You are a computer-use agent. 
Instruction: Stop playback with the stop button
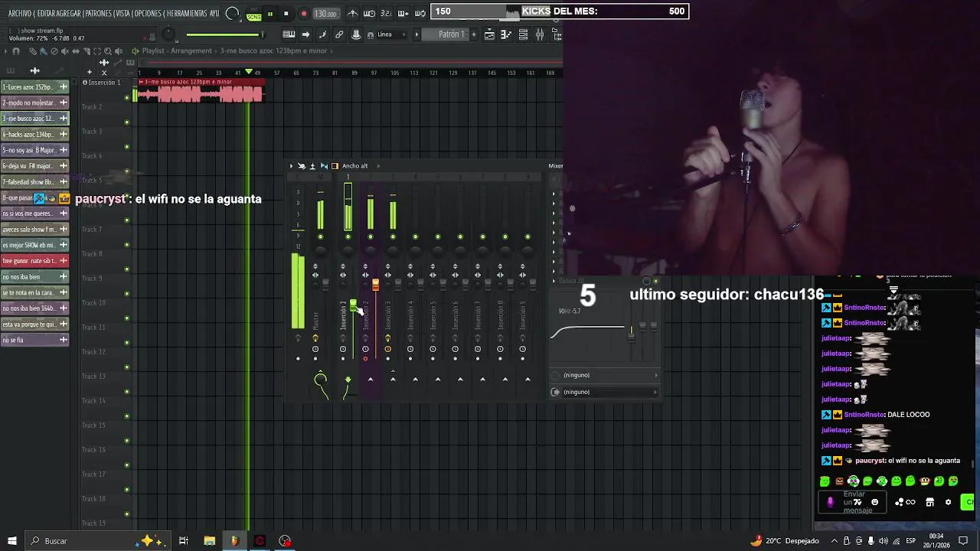[286, 14]
